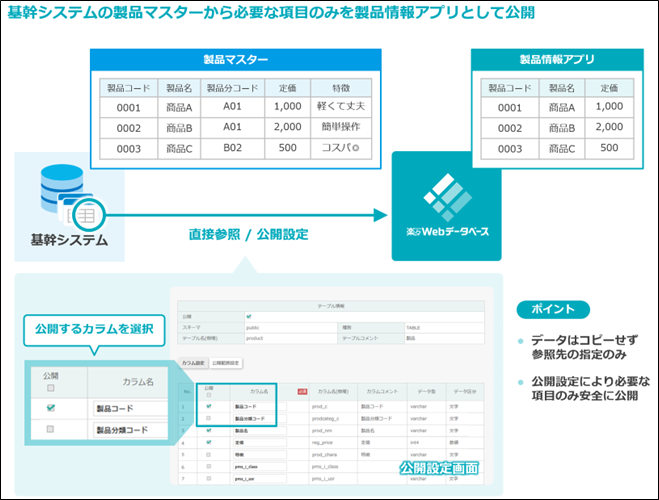The image size is (659, 500).
Task: Click the prodcateg_c physical column name
Action: (x=325, y=419)
